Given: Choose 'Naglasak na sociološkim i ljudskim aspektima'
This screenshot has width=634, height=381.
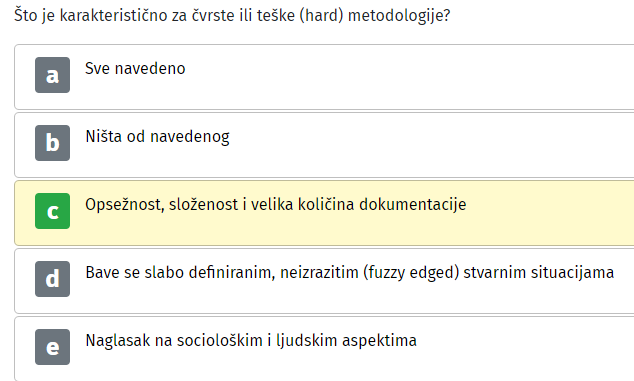Looking at the screenshot, I should click(x=251, y=341).
